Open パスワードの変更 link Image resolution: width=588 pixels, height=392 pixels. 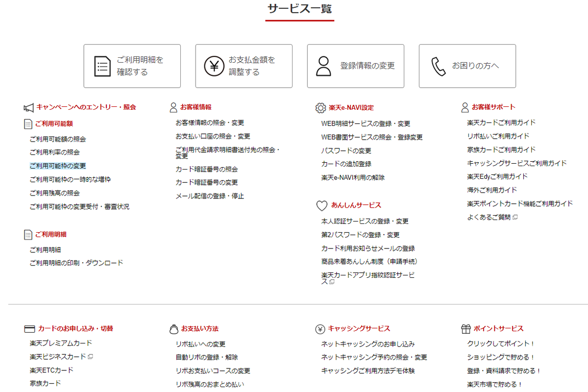coord(346,151)
